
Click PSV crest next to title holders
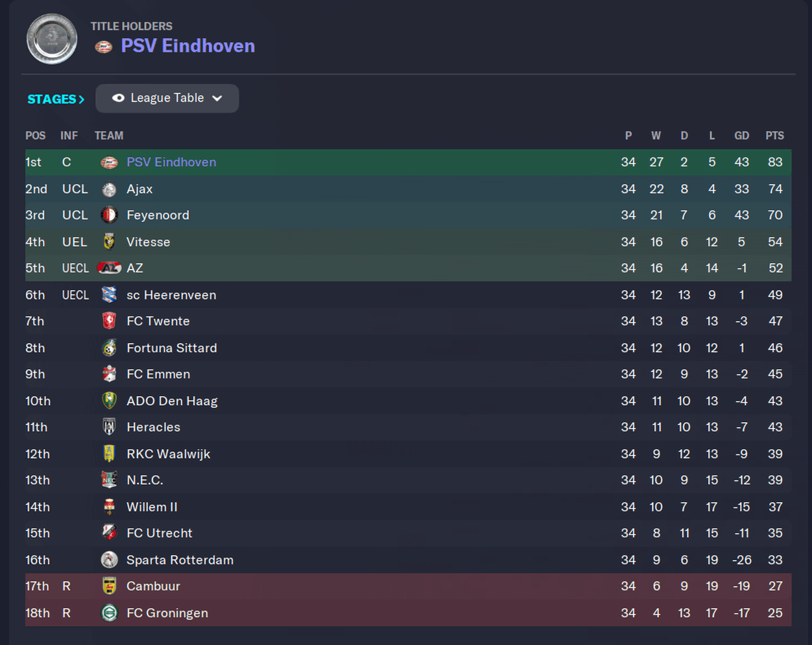click(x=104, y=47)
